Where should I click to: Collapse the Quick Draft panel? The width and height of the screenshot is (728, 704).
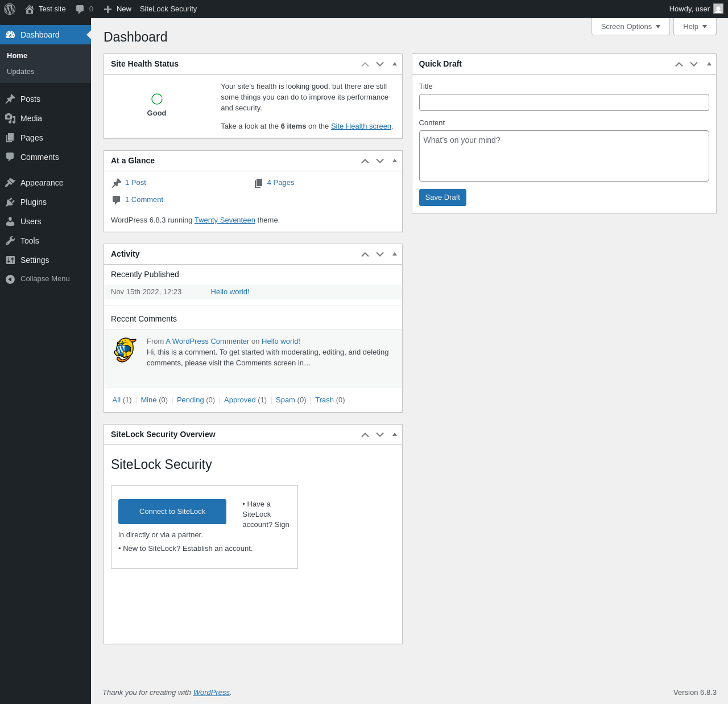[709, 64]
